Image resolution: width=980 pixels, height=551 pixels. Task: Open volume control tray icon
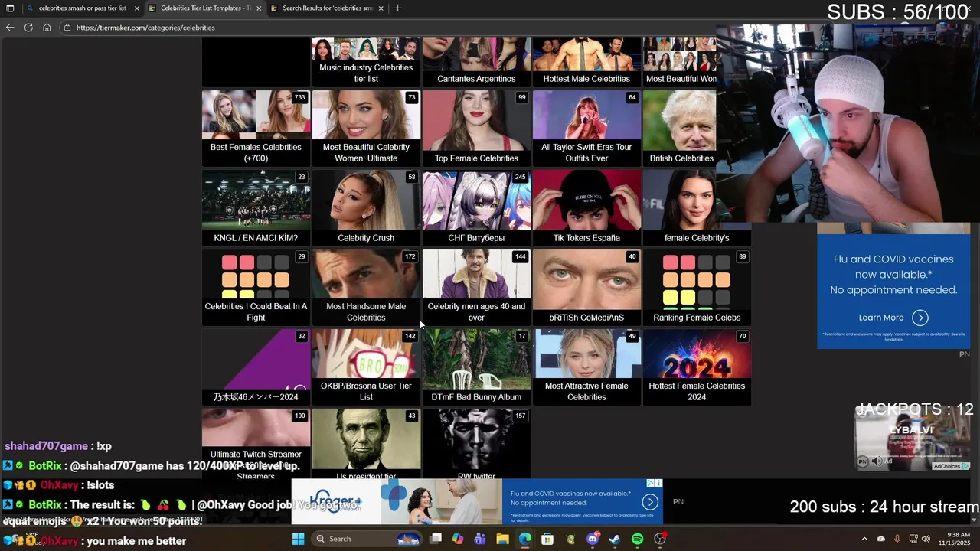tap(926, 539)
